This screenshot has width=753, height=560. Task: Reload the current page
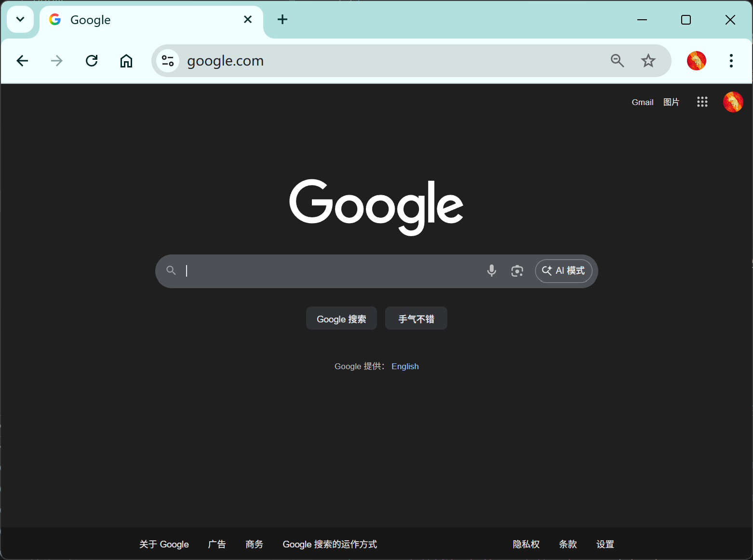coord(92,61)
